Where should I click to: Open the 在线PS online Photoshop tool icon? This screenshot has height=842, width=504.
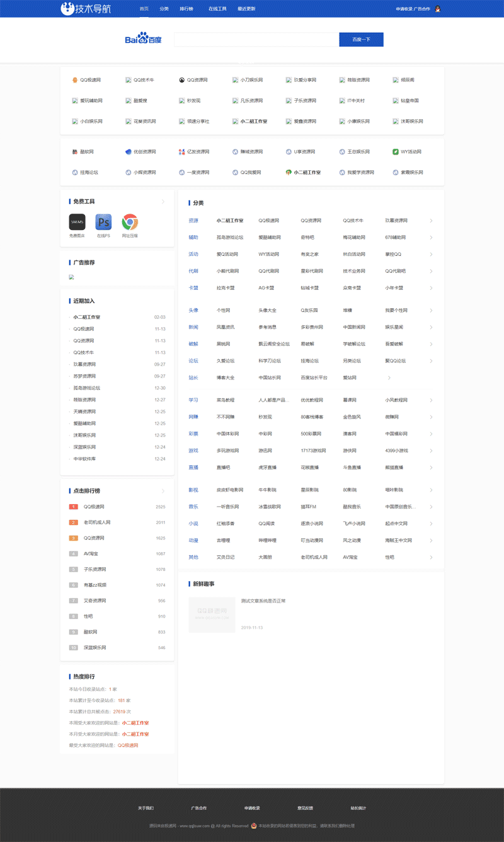pos(103,222)
